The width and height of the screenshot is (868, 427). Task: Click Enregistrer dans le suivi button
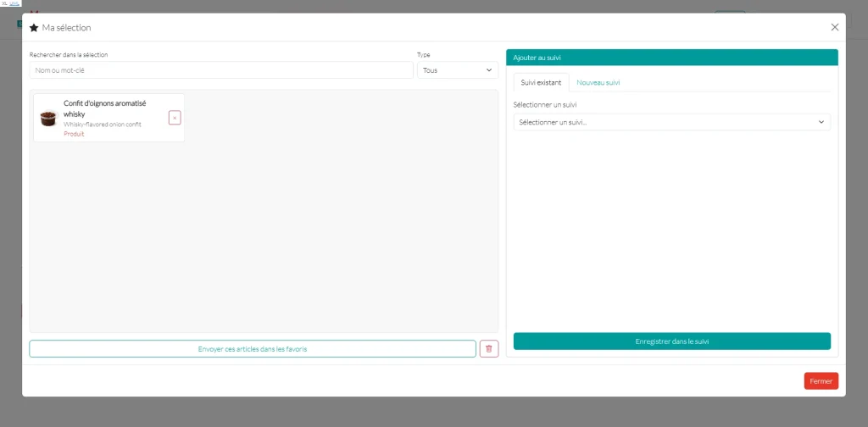(672, 341)
